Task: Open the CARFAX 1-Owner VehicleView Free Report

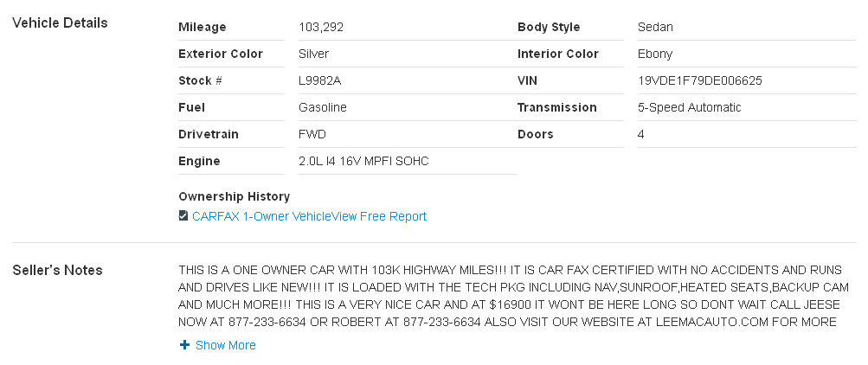Action: coord(309,216)
